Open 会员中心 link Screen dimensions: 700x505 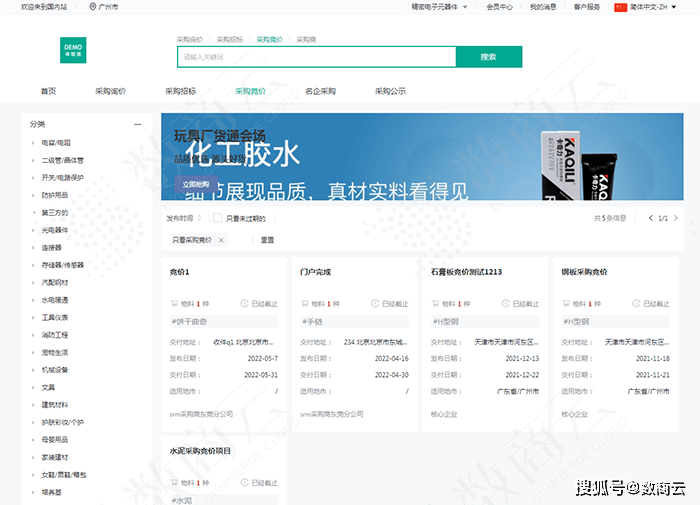tap(500, 7)
